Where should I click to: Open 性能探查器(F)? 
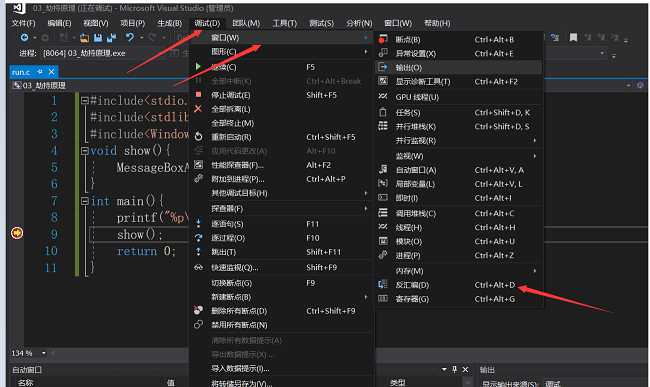click(281, 165)
